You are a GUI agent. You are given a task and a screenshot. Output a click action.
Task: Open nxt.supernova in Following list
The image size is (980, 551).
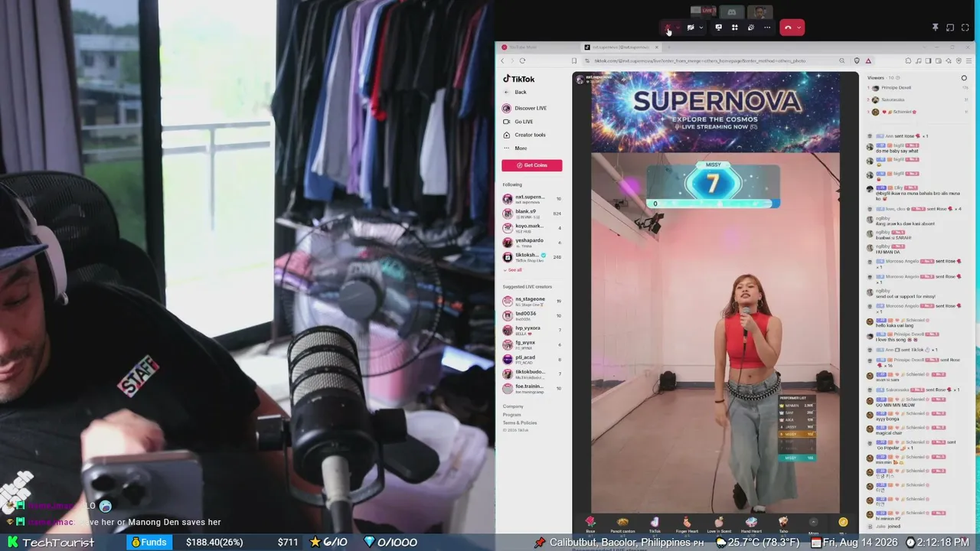pyautogui.click(x=532, y=199)
